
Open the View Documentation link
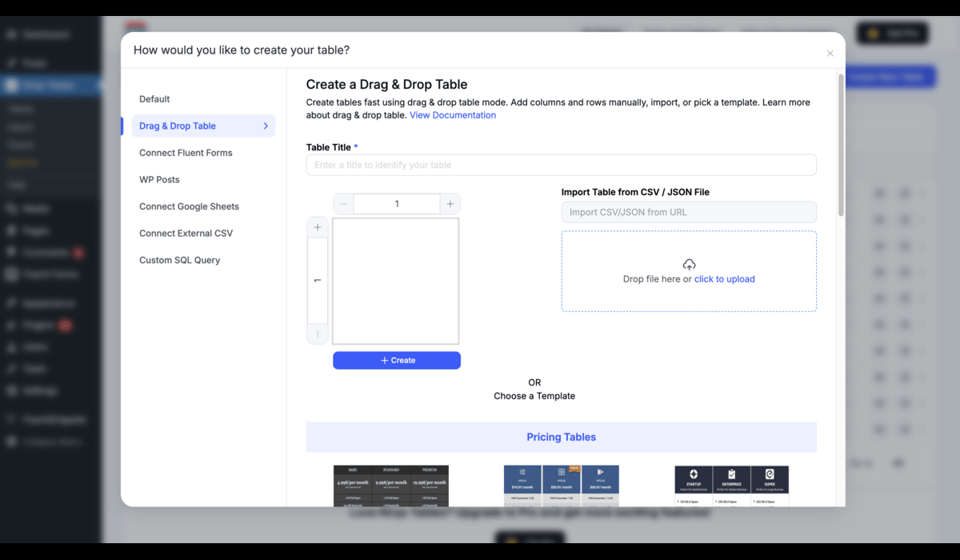(x=453, y=115)
